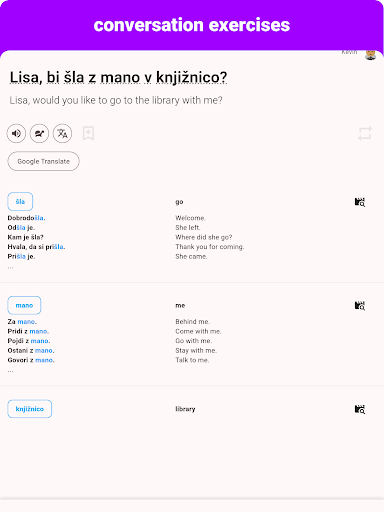This screenshot has width=384, height=512.
Task: Select the word chip 'šla'
Action: click(20, 202)
